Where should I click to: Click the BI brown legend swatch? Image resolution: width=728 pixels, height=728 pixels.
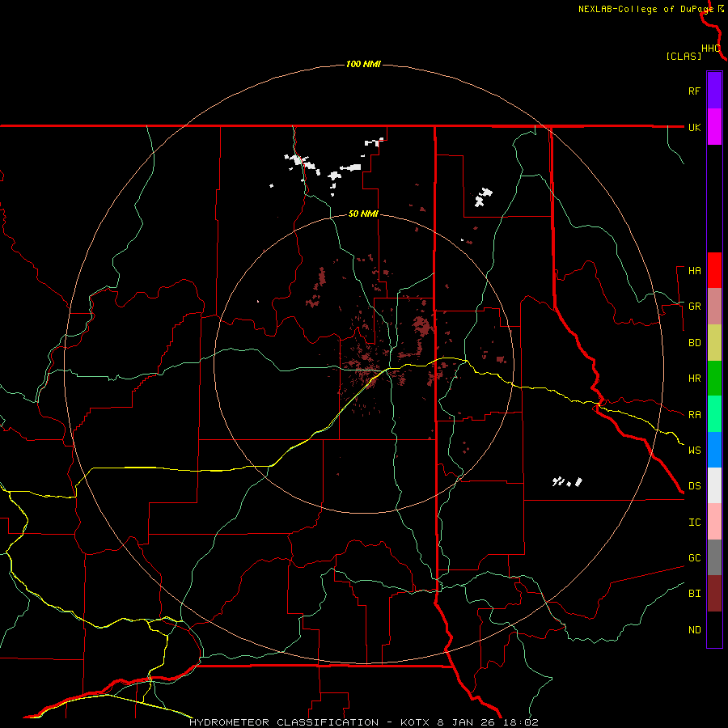(714, 594)
